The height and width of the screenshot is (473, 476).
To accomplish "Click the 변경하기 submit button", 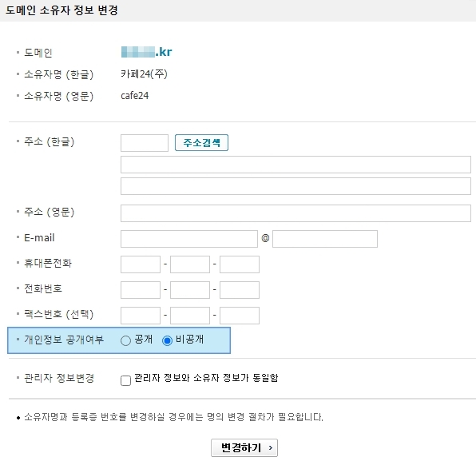I will click(244, 447).
